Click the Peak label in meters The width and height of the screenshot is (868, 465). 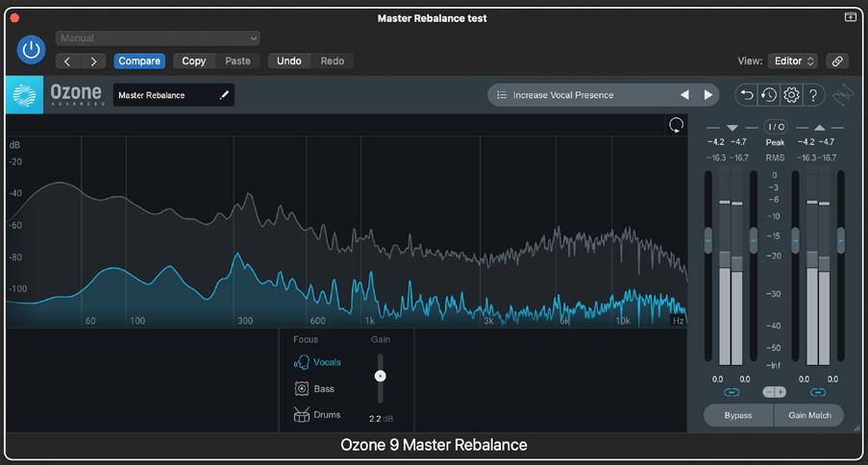(775, 143)
